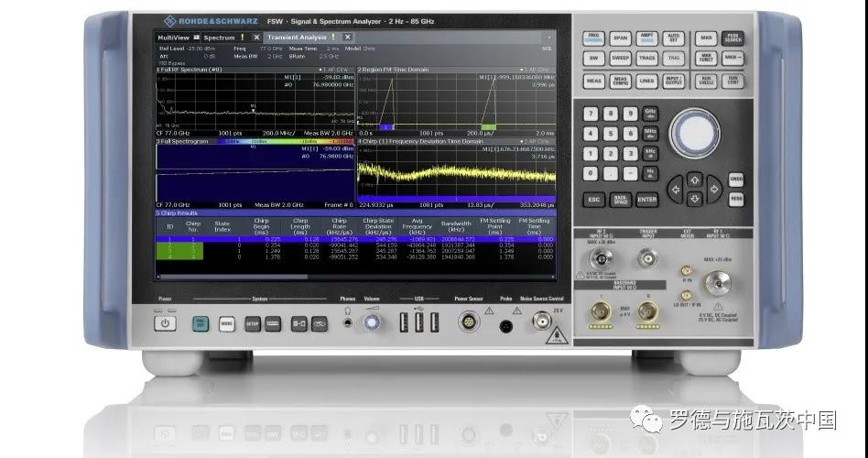
Task: Click the Power Sensor connector
Action: coord(469,322)
